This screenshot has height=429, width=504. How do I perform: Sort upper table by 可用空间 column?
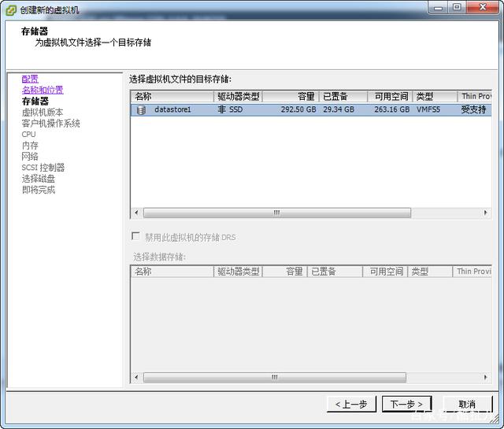390,96
